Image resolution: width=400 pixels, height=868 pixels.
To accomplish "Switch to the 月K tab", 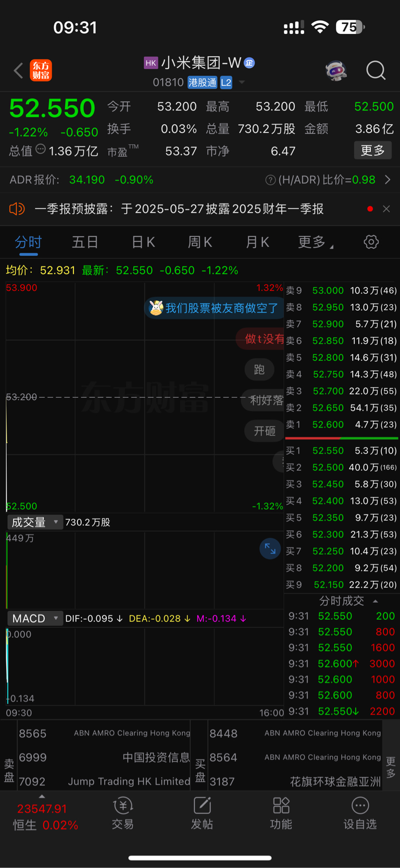I will pos(257,242).
